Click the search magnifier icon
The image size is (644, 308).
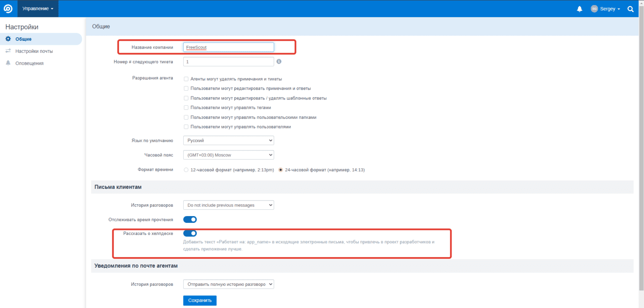click(x=630, y=9)
